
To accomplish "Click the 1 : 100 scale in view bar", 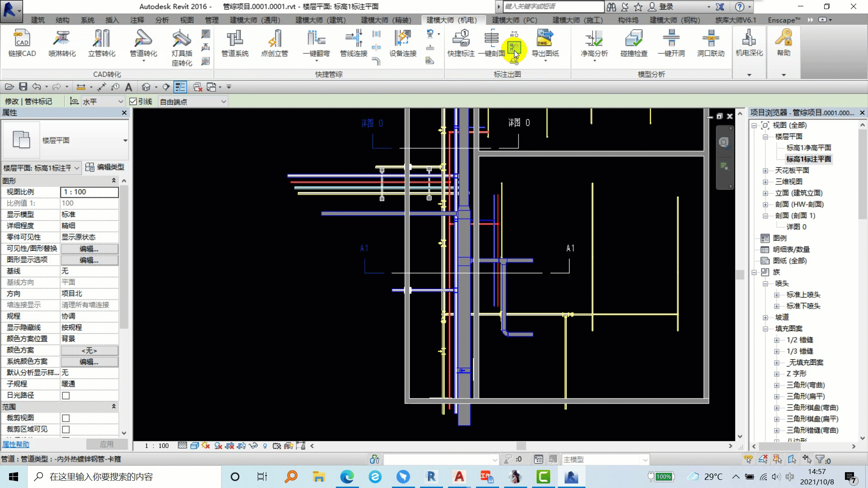I will pyautogui.click(x=156, y=446).
